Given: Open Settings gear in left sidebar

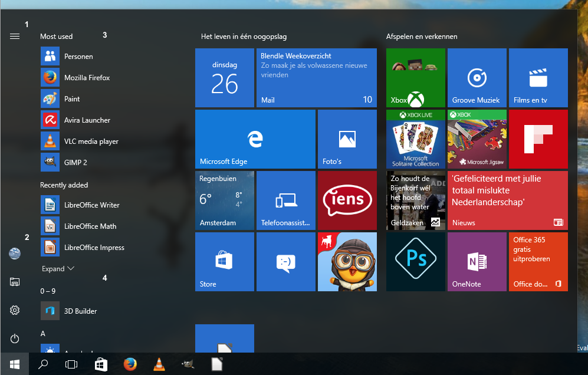Looking at the screenshot, I should coord(15,310).
